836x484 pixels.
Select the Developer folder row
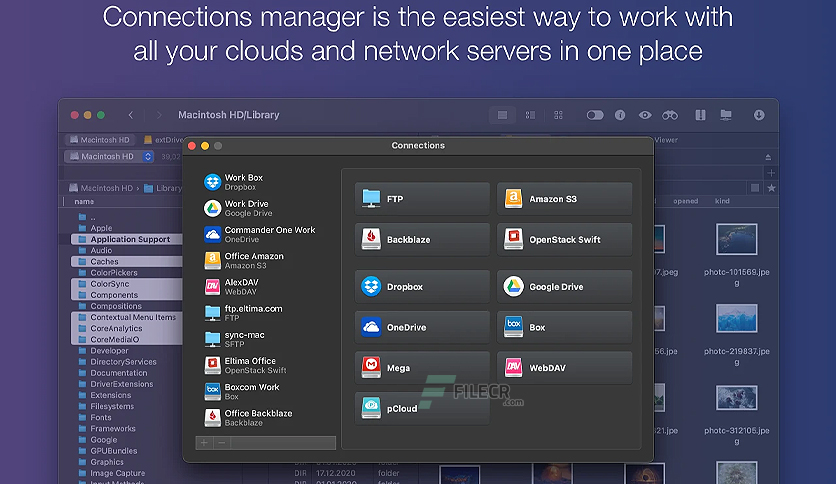coord(127,351)
